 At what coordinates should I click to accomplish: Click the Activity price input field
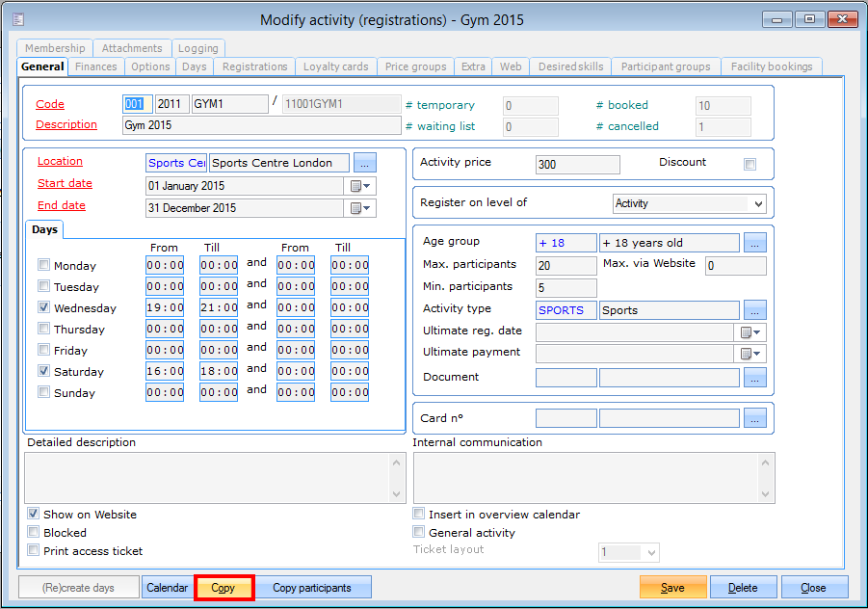tap(577, 165)
